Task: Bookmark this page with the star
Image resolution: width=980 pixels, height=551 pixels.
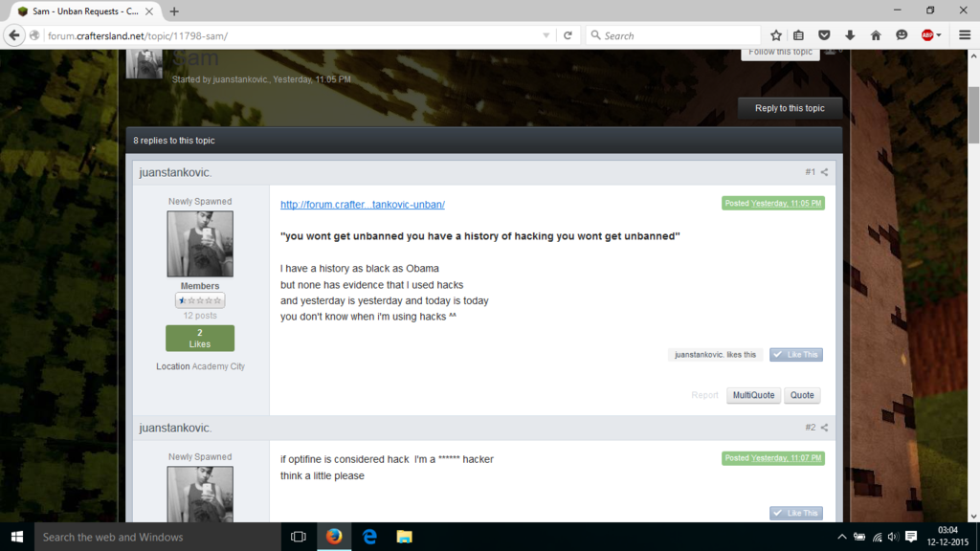Action: [x=776, y=34]
